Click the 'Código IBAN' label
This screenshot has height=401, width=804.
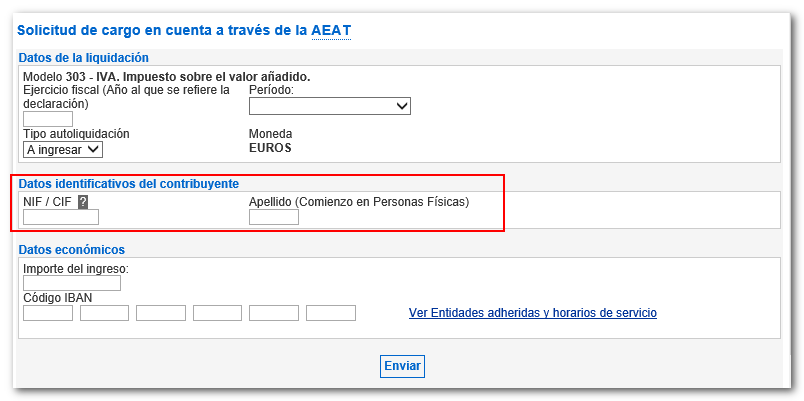coord(56,298)
